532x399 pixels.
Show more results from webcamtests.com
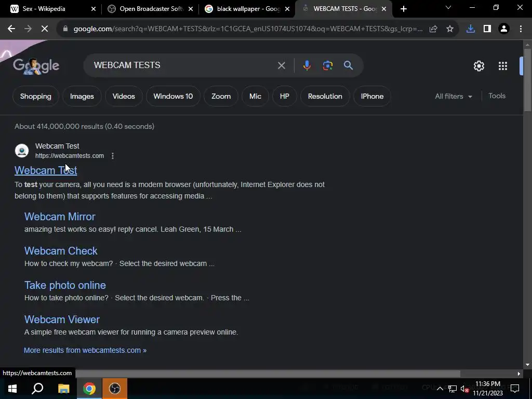(85, 350)
